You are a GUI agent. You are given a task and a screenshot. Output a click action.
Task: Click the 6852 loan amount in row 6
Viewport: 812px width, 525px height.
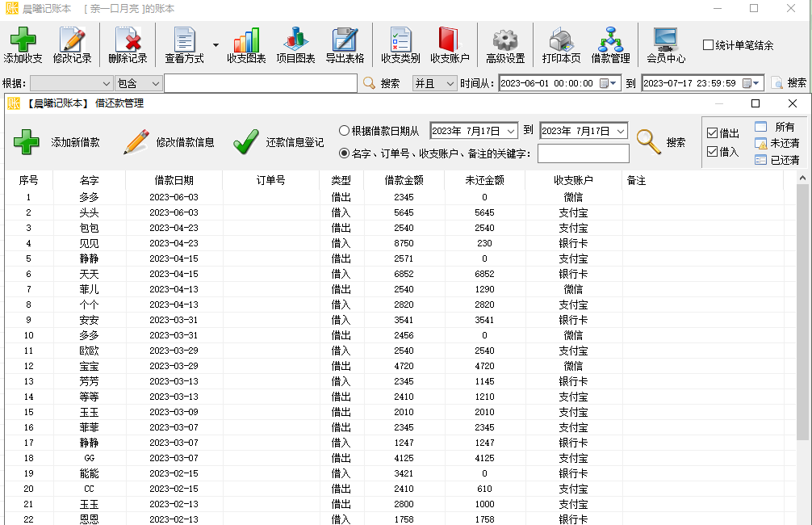point(404,274)
